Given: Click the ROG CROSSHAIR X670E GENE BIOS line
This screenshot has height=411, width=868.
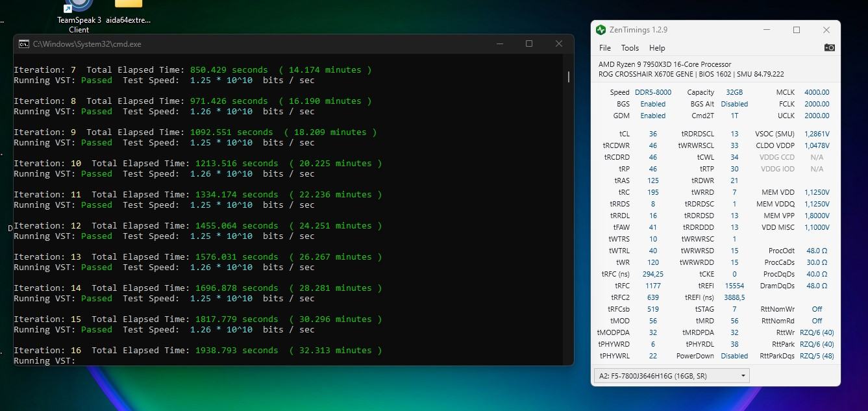Looking at the screenshot, I should (x=691, y=74).
